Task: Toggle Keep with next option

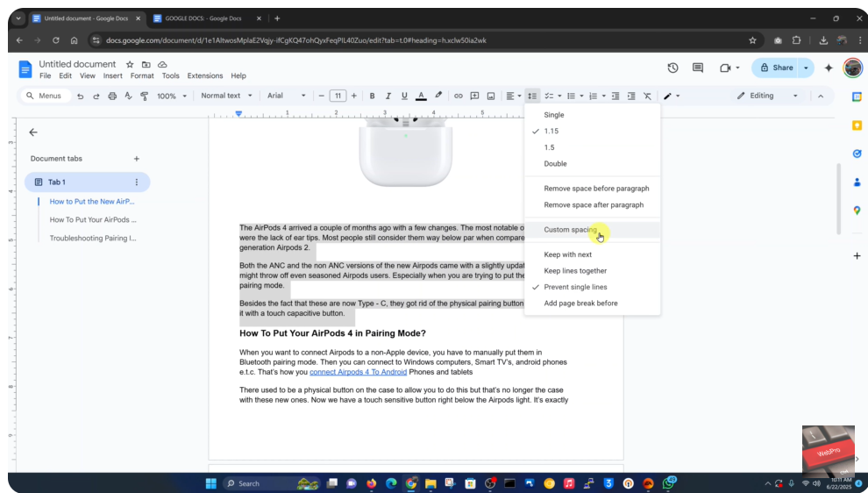Action: 593,254
